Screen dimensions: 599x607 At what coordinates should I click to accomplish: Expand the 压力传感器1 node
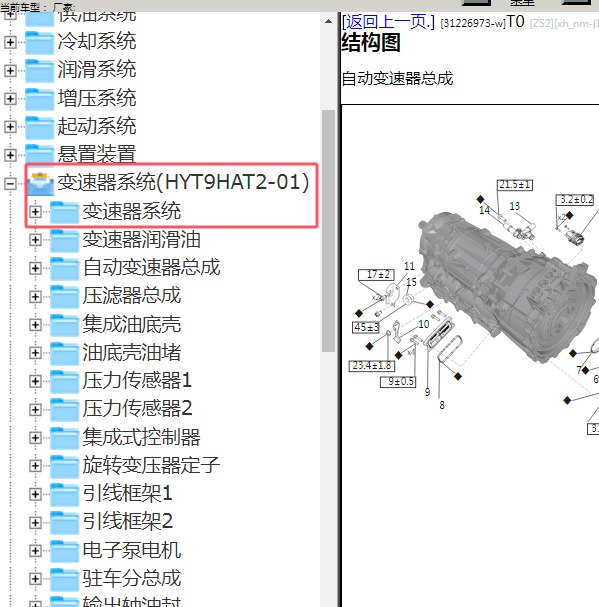pos(35,381)
